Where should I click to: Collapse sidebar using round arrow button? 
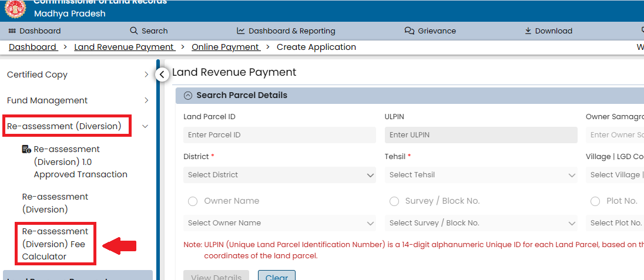click(162, 75)
